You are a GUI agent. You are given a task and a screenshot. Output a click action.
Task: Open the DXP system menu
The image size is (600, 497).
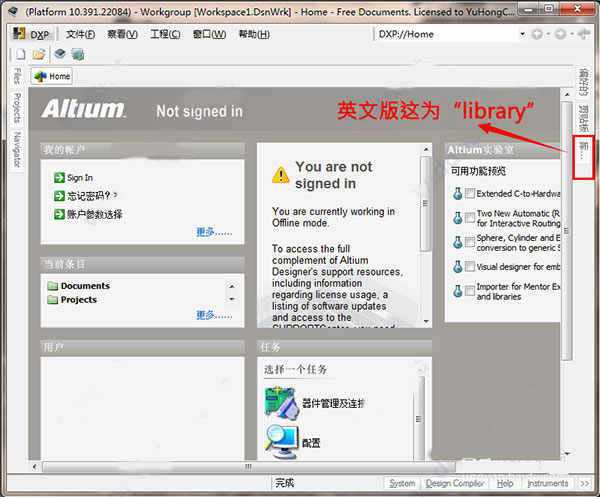click(x=31, y=34)
